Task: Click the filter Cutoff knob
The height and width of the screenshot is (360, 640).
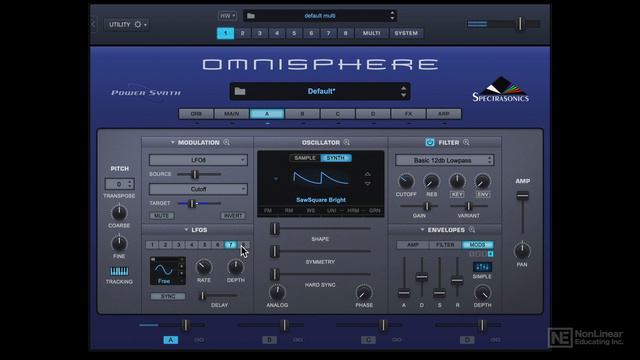Action: click(406, 181)
